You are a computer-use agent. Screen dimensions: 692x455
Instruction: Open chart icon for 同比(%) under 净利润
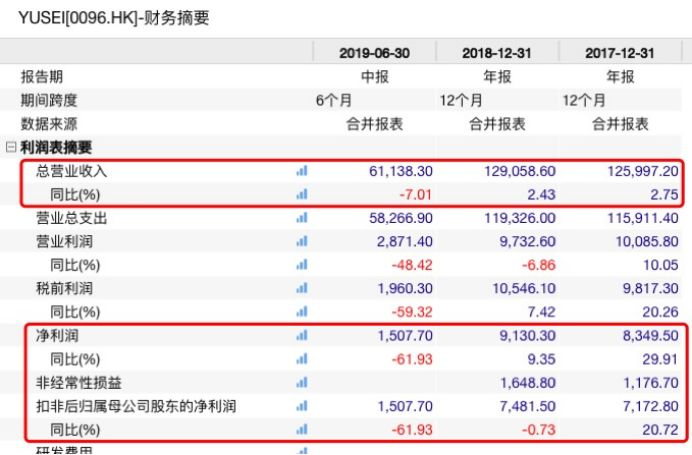click(301, 359)
